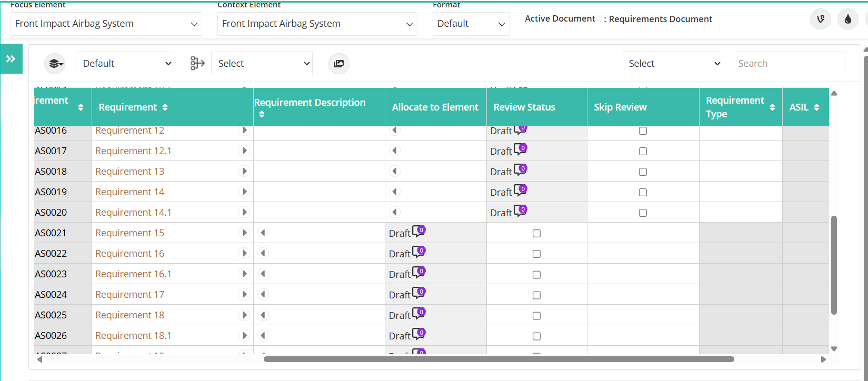Click the right-arrow icon beside Requirement 12
The width and height of the screenshot is (868, 381).
pos(244,131)
